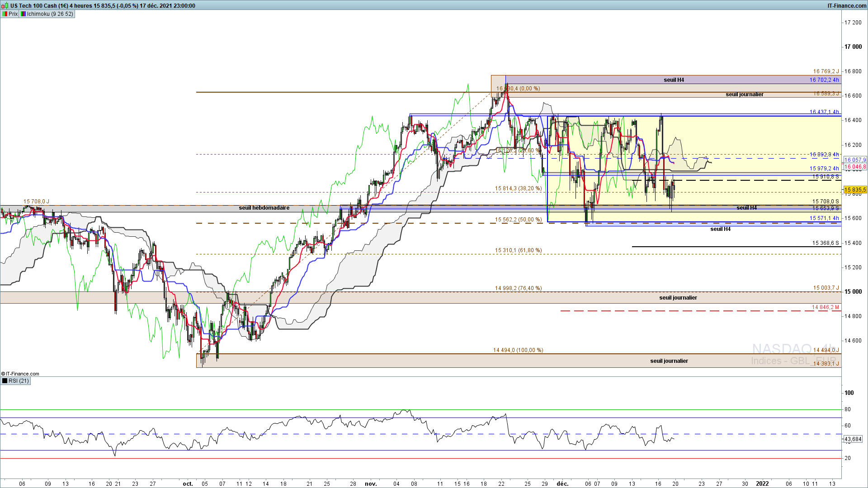Click the © IT-Finance.com copyright text

20,374
